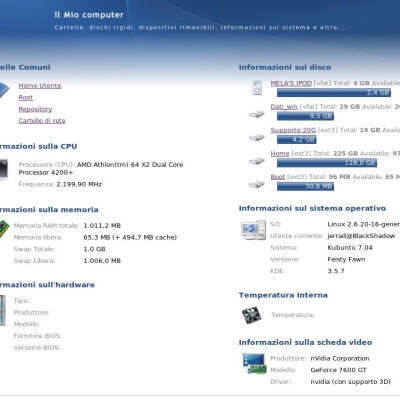Open Cartelle di rete link
Image resolution: width=400 pixels, height=400 pixels.
tap(42, 121)
